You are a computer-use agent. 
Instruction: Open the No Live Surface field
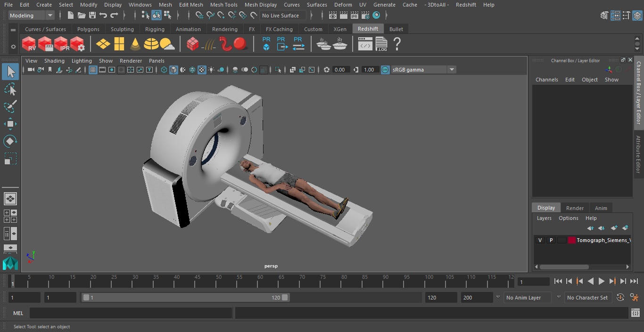283,16
